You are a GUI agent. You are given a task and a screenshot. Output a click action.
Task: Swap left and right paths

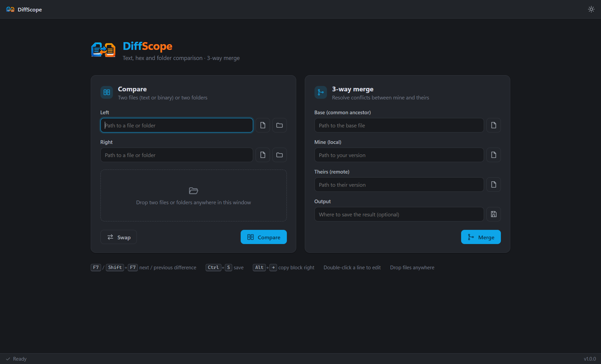119,237
